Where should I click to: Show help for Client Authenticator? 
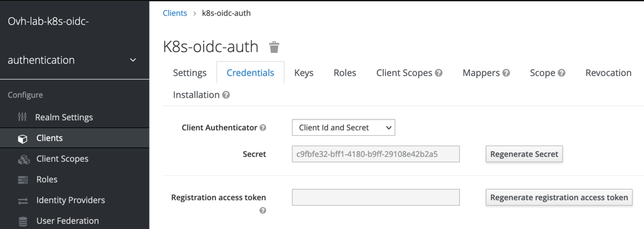263,128
